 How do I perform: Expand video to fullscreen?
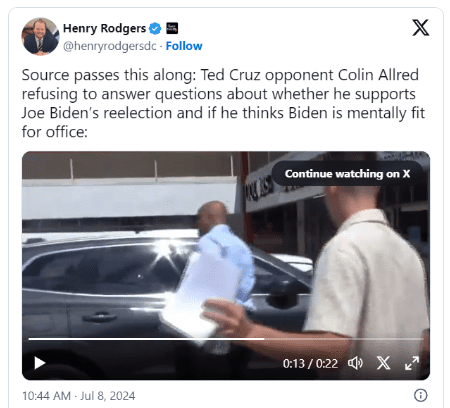coord(412,363)
